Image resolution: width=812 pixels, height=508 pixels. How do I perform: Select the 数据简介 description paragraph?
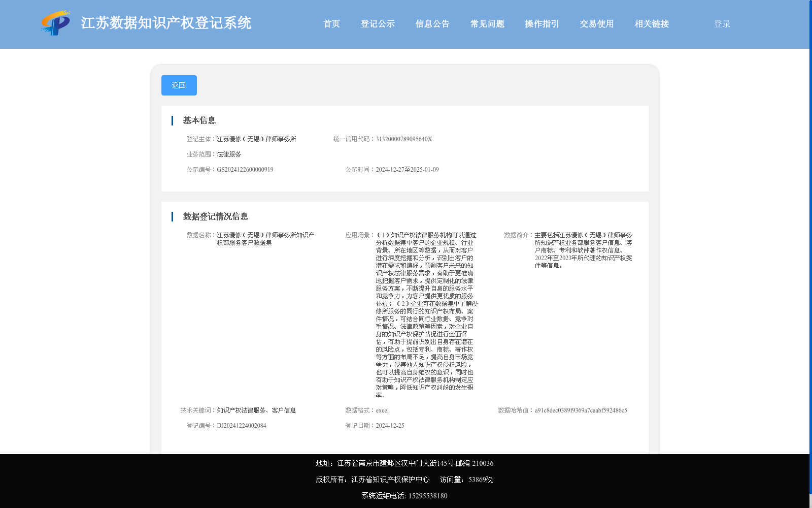(584, 250)
